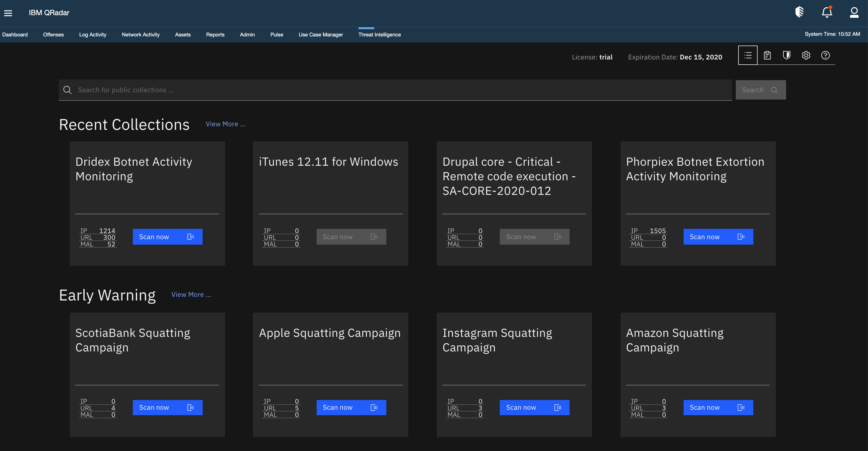Go to the Dashboard tab
Image resolution: width=868 pixels, height=451 pixels.
[x=15, y=35]
